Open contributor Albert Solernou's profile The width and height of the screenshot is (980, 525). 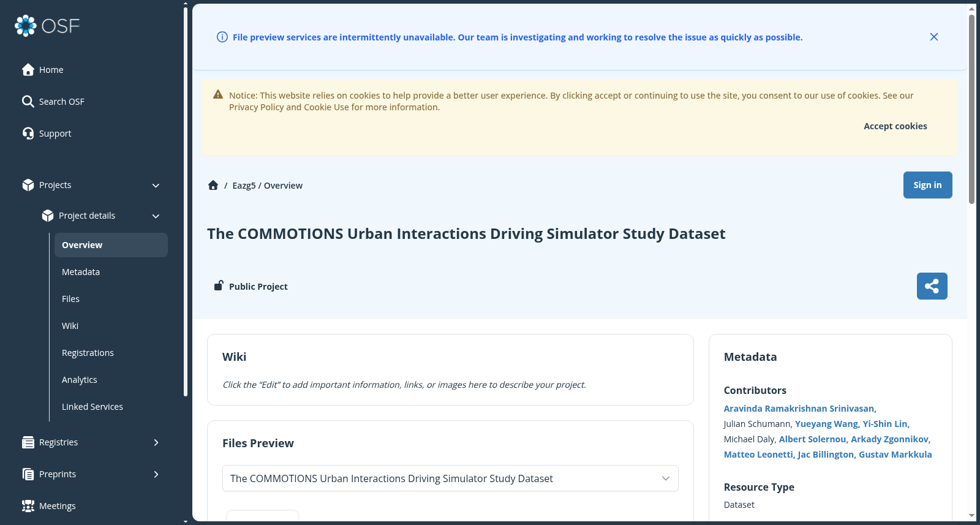(x=812, y=439)
